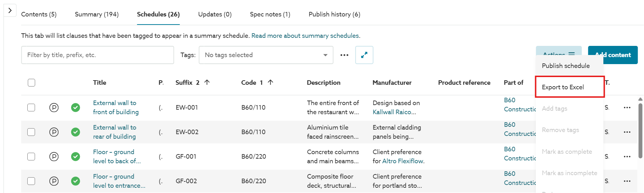Image resolution: width=644 pixels, height=193 pixels.
Task: Open the Publish history (6) tab
Action: (334, 14)
